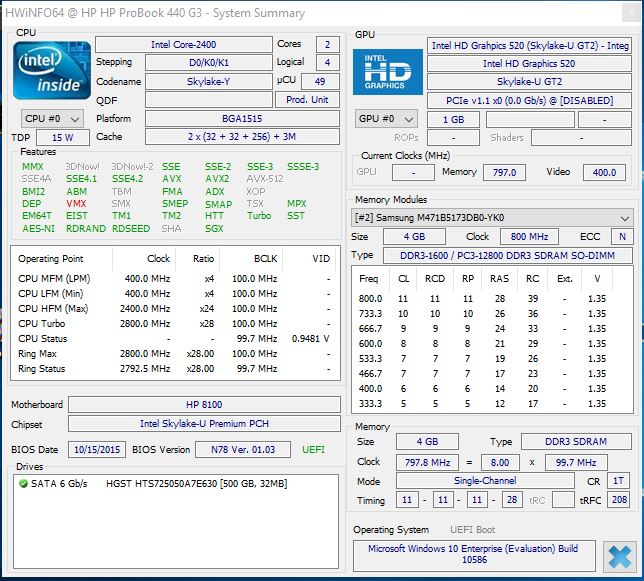Click the DDR3 SDRAM memory type field
Screen dimensions: 644x581
(x=576, y=441)
